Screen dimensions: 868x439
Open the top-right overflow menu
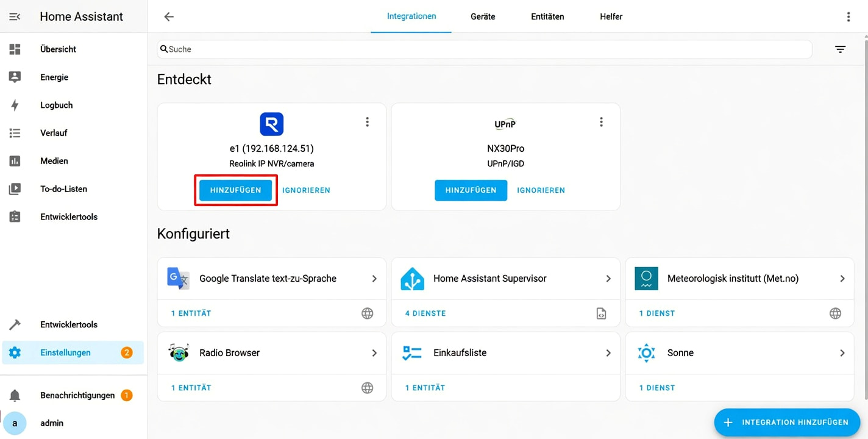[848, 16]
